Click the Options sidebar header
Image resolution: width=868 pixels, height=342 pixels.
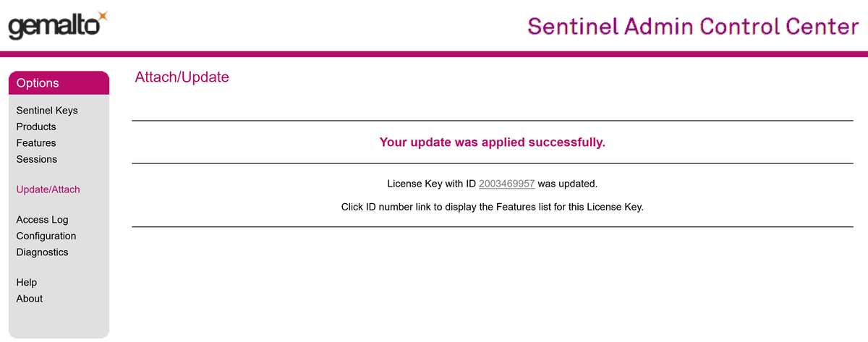(x=59, y=83)
